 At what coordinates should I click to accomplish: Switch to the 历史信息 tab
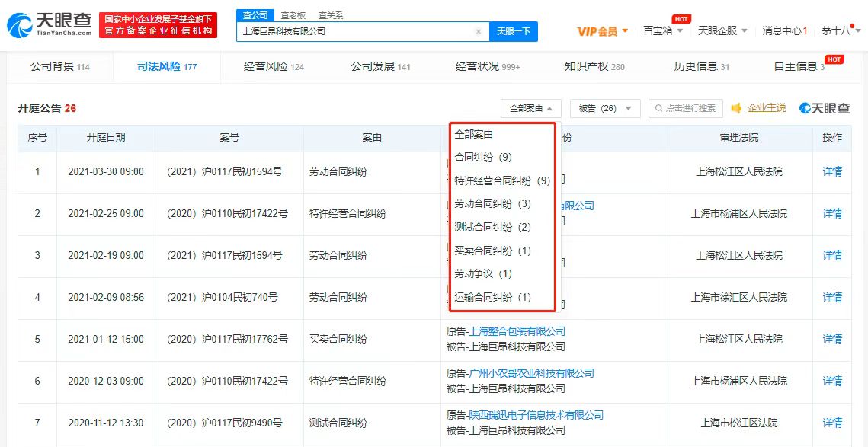[701, 67]
